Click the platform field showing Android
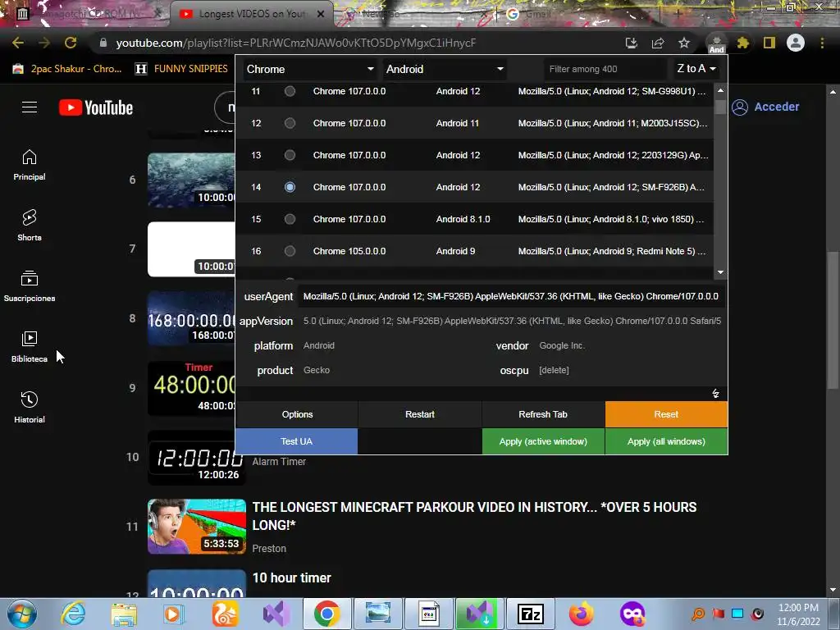The width and height of the screenshot is (840, 630). (x=394, y=345)
